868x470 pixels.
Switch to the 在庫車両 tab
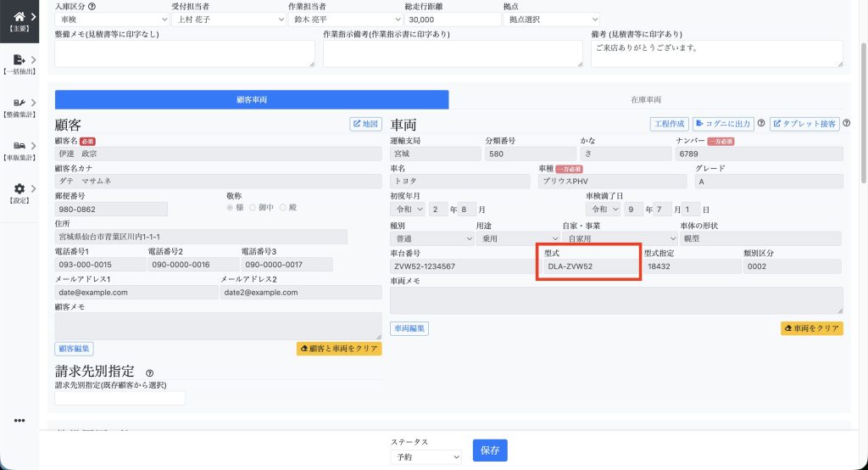tap(646, 99)
